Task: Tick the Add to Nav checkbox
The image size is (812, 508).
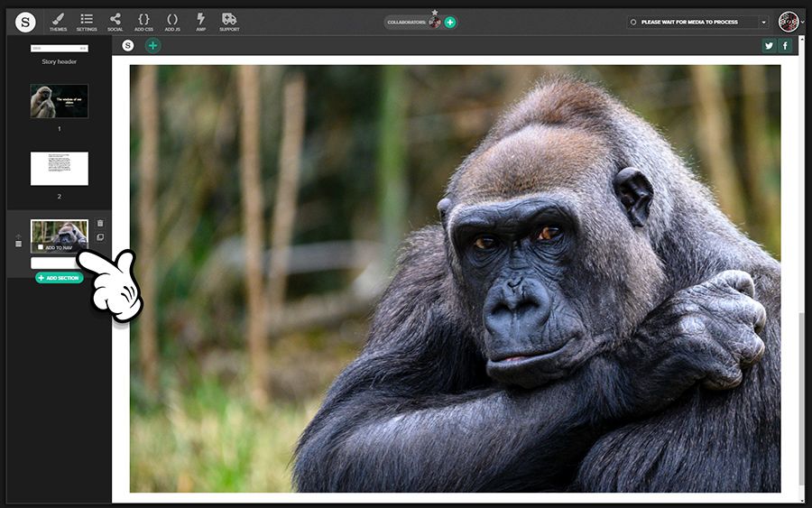Action: [x=41, y=247]
